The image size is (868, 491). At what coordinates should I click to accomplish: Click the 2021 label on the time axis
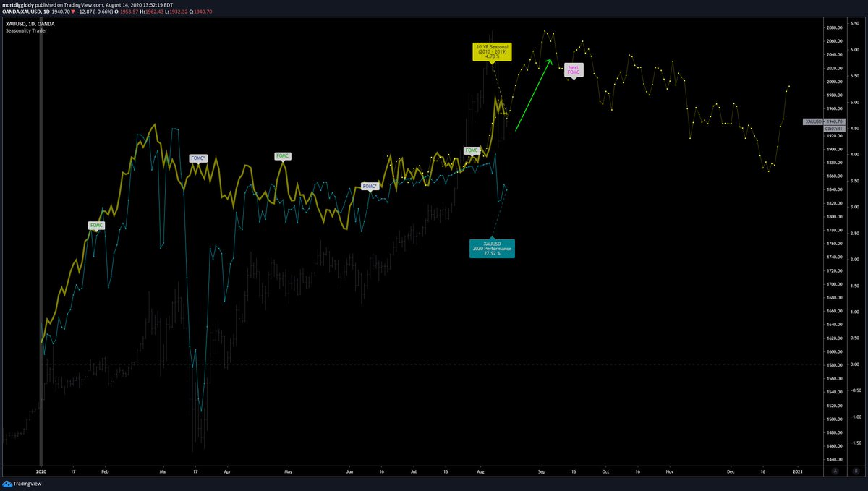pyautogui.click(x=797, y=471)
